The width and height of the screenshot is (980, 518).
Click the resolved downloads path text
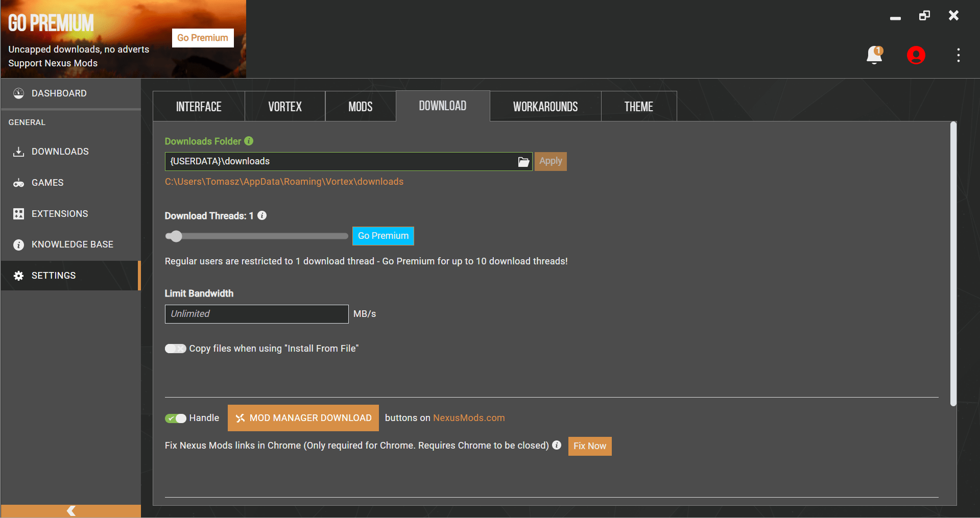[284, 182]
